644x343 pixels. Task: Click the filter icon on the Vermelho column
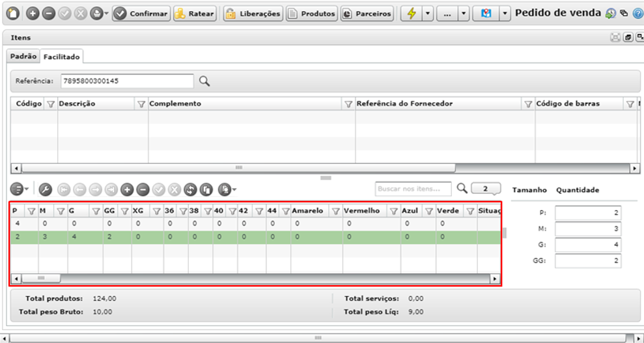pyautogui.click(x=394, y=212)
